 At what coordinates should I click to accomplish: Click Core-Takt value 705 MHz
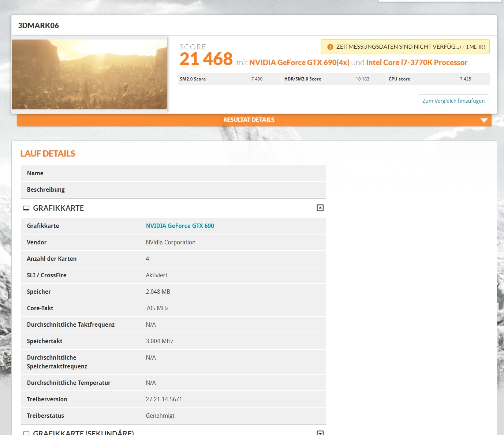click(x=157, y=308)
